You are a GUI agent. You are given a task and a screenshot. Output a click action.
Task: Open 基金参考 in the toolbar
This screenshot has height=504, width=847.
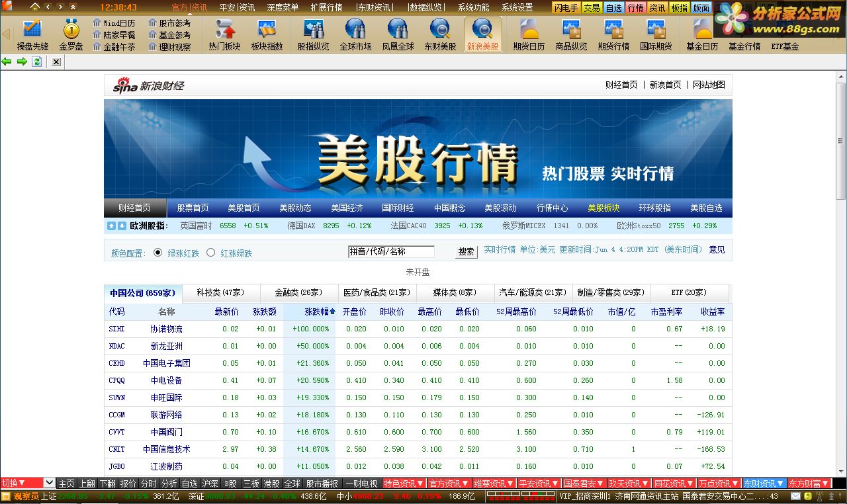coord(169,35)
